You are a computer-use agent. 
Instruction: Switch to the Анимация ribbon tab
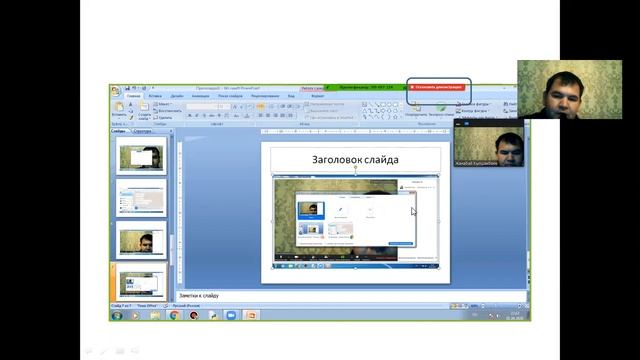(x=200, y=96)
